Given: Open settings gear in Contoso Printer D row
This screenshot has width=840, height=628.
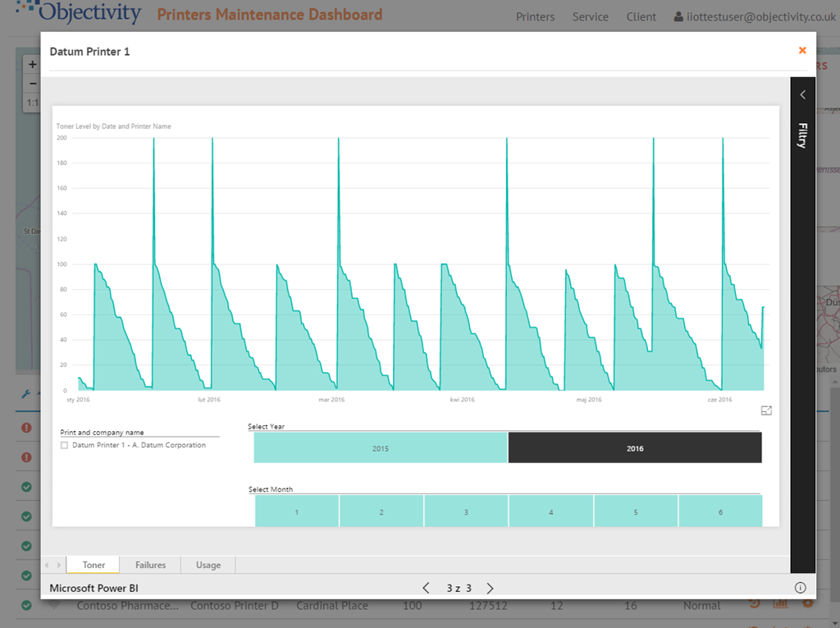Looking at the screenshot, I should (807, 604).
